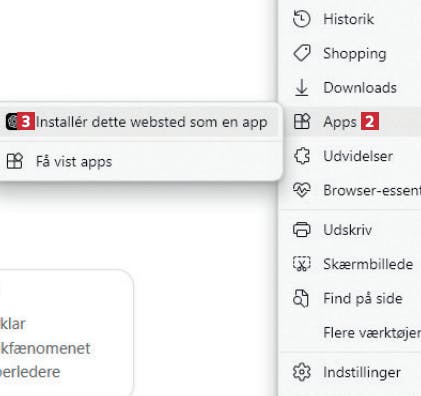Open Udvidelser extensions entry
Viewport: 421px width, 396px height.
pos(350,156)
